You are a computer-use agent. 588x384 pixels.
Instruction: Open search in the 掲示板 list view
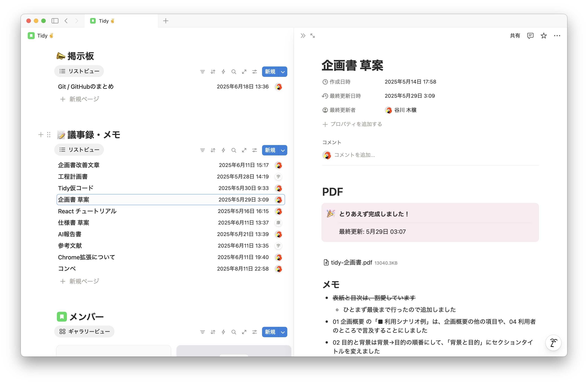pos(234,71)
